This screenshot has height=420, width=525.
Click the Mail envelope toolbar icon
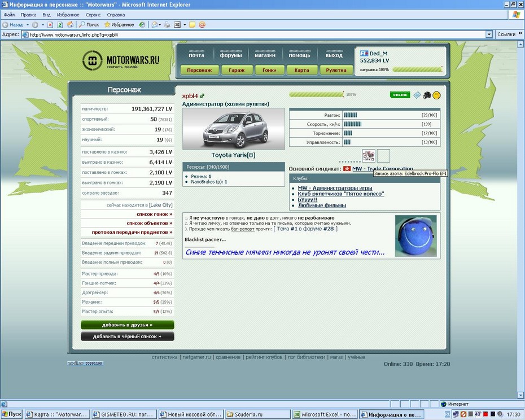(155, 24)
